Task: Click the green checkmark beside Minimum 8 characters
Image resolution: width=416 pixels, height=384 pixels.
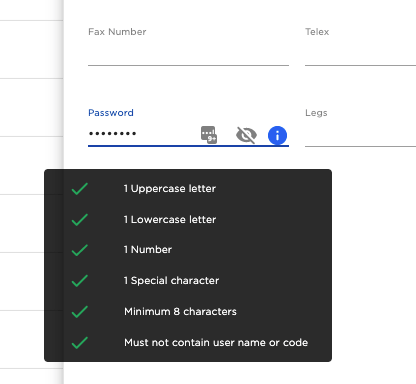Action: tap(80, 312)
